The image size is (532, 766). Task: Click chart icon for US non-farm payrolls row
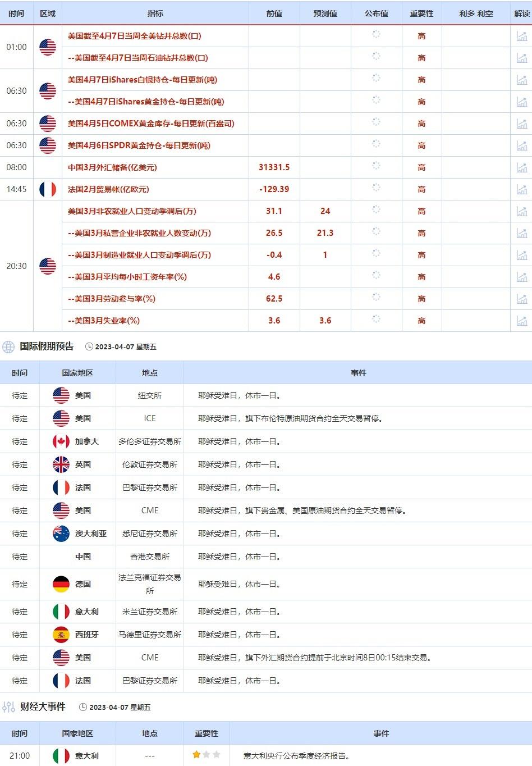point(521,211)
